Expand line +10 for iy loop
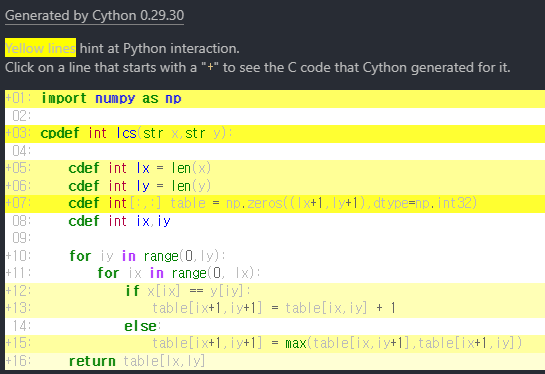 [x=275, y=256]
